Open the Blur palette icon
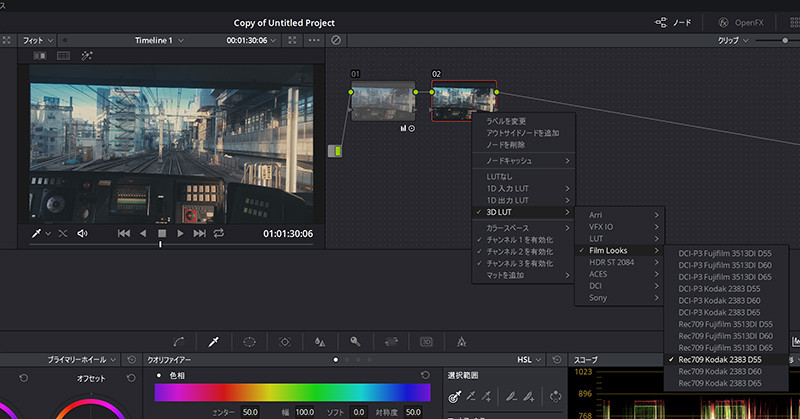Viewport: 800px width, 419px height. pos(320,342)
